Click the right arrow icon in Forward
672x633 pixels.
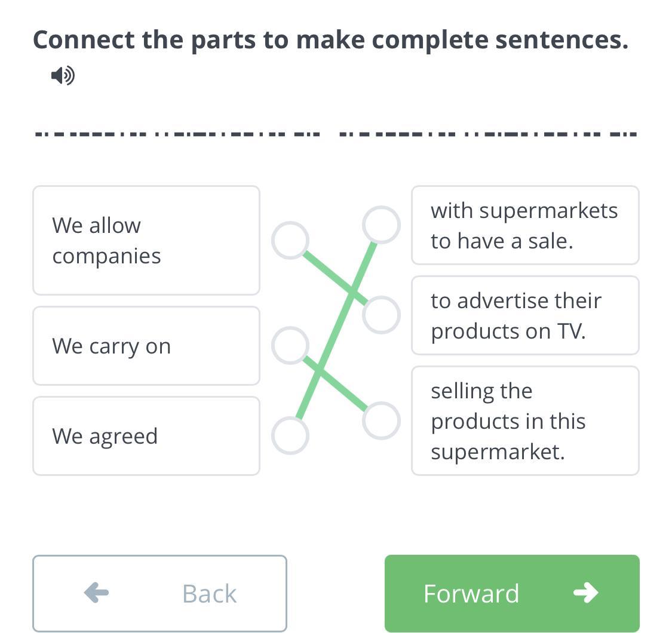coord(585,593)
